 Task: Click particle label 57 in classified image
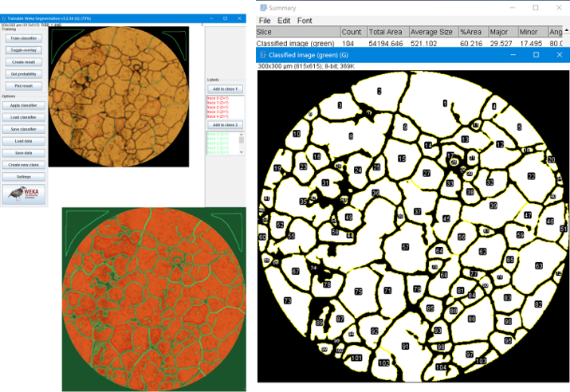405,247
